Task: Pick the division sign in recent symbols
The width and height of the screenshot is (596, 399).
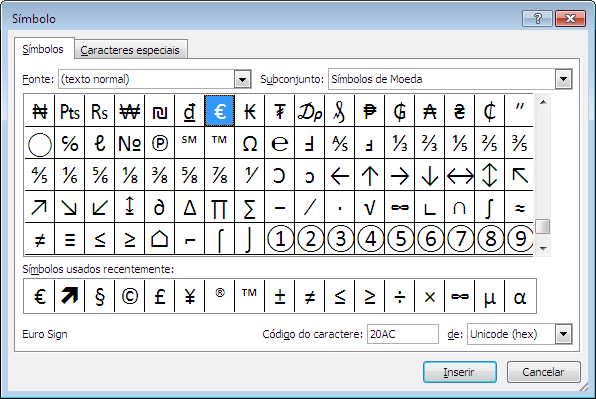Action: point(400,296)
